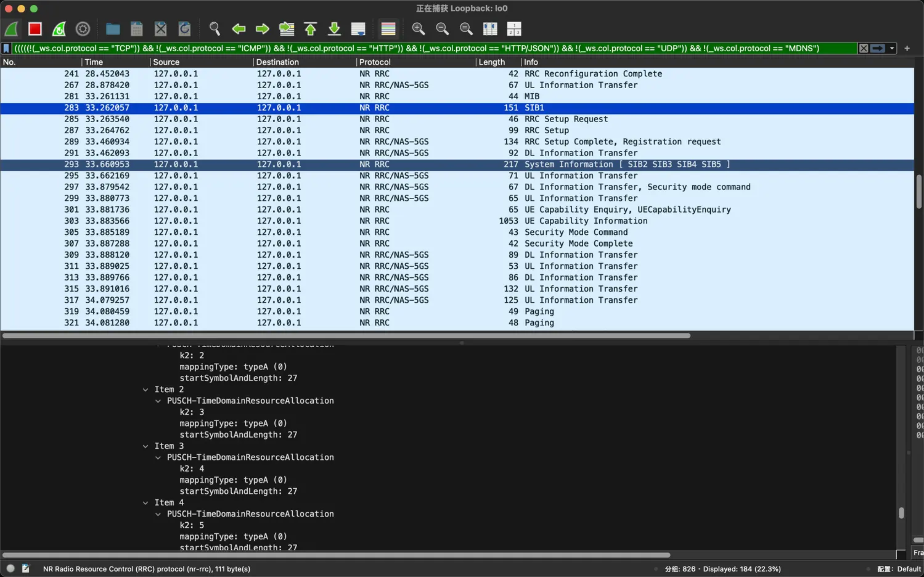Click the Default profile status entry

899,569
